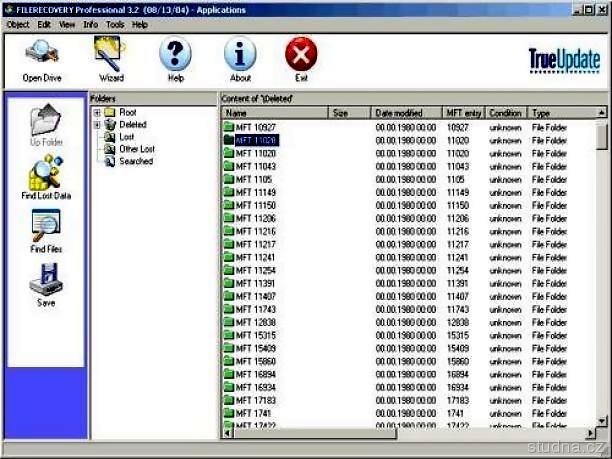Go Up Folder in sidebar

click(x=46, y=123)
